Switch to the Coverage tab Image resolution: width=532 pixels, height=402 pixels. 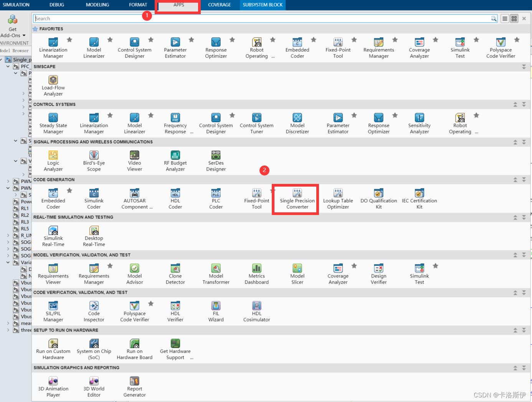[x=220, y=5]
